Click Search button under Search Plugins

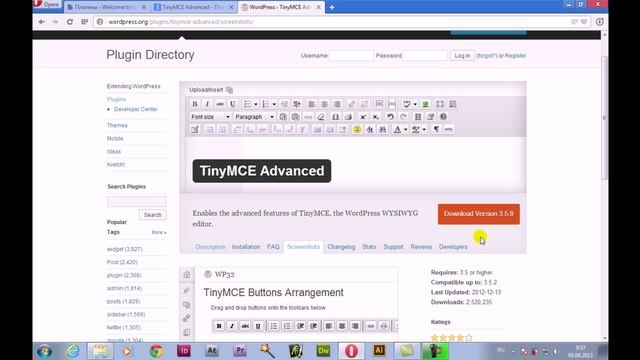pos(153,215)
